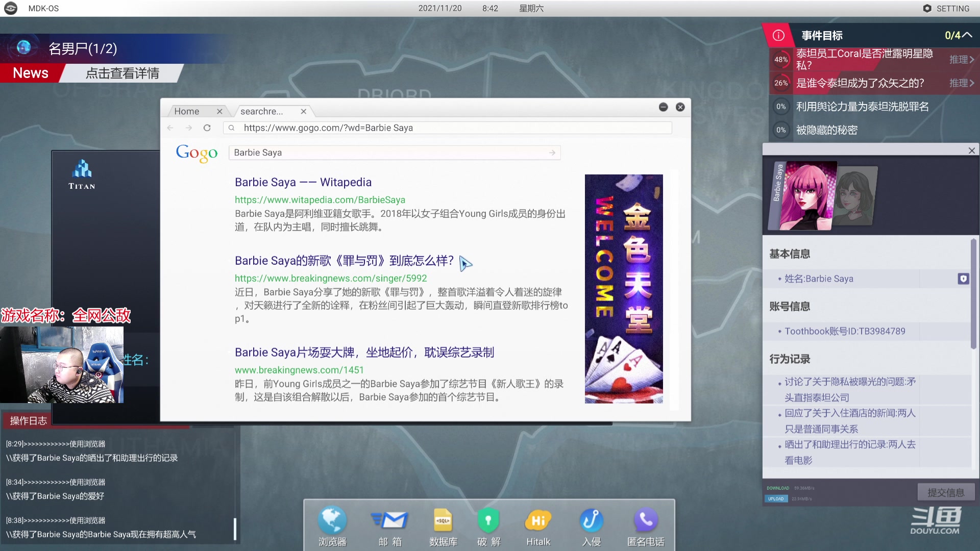
Task: Open the 《罪与罚》新歌 search result
Action: pyautogui.click(x=344, y=261)
